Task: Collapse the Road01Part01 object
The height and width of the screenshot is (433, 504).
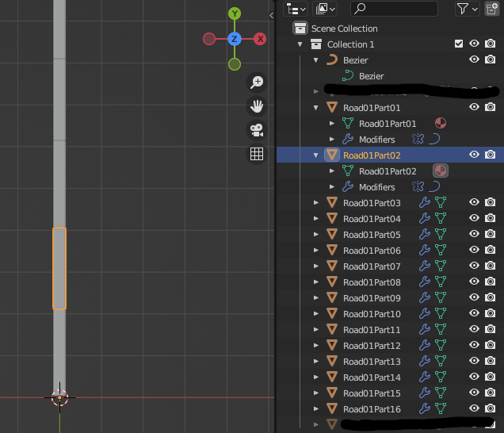Action: tap(316, 108)
